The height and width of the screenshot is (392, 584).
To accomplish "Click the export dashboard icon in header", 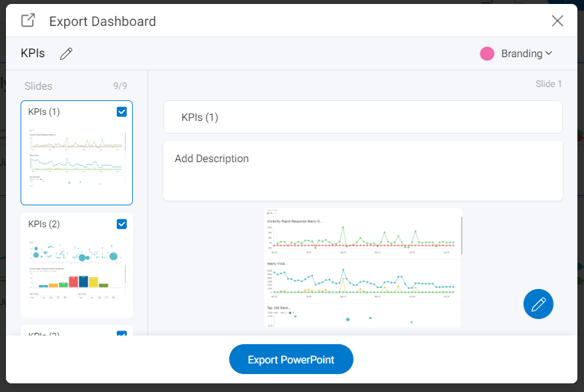I will tap(28, 21).
